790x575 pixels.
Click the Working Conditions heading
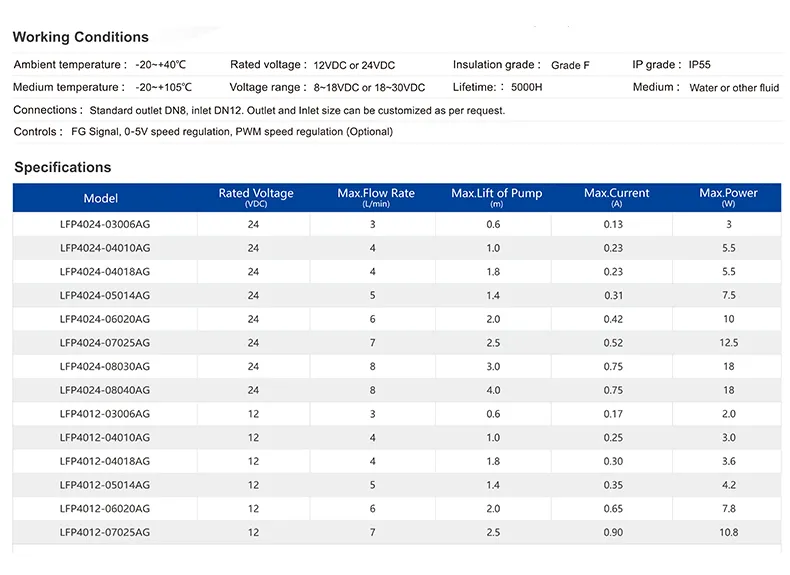pyautogui.click(x=81, y=37)
